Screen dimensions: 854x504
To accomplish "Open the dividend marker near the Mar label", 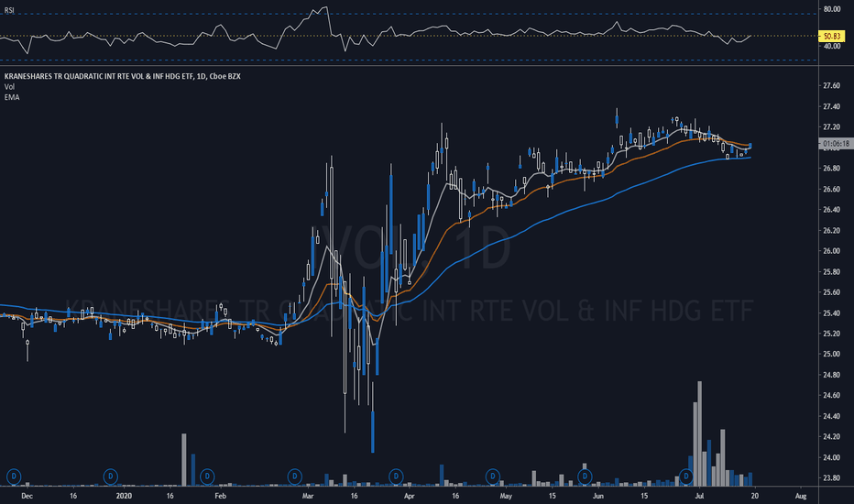I will [x=295, y=477].
